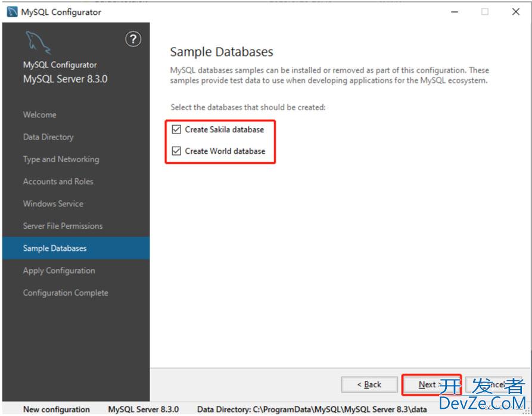Toggle Create Sakila database checkbox
This screenshot has height=416, width=532.
pyautogui.click(x=176, y=129)
